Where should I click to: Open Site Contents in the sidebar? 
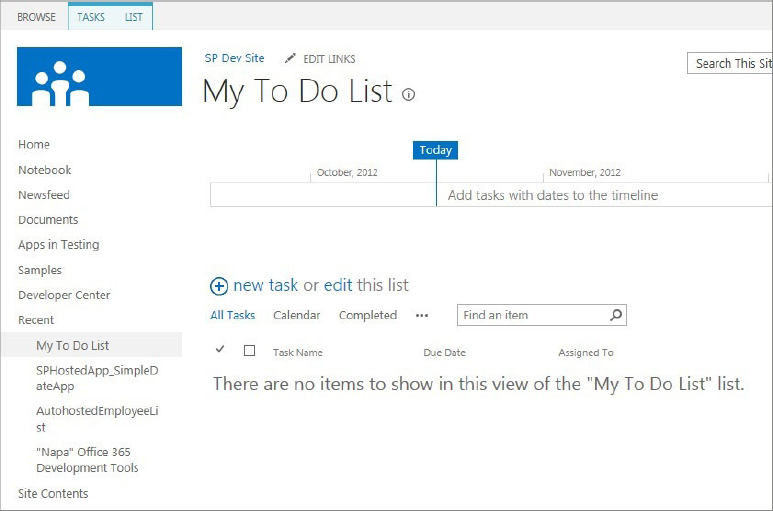click(x=53, y=494)
